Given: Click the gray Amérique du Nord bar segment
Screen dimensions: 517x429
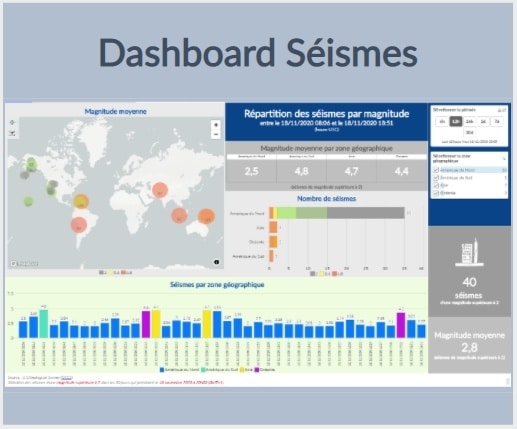Looking at the screenshot, I should click(366, 213).
